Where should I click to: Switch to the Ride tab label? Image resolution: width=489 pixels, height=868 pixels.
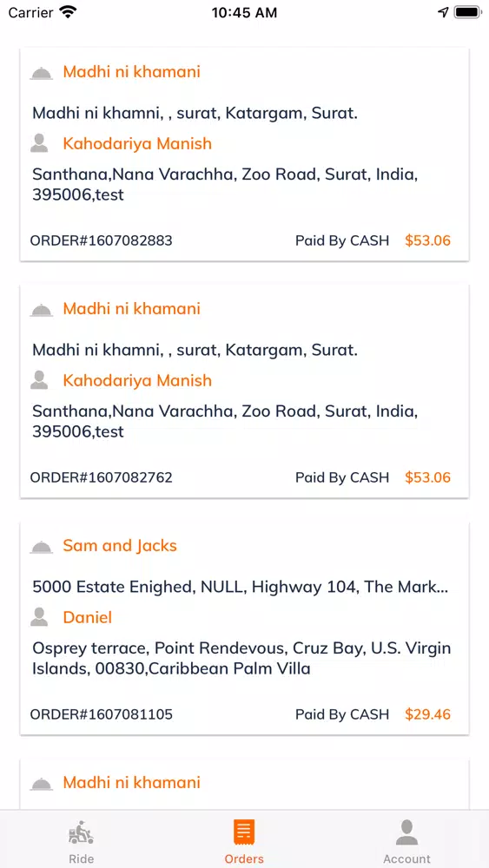point(81,859)
